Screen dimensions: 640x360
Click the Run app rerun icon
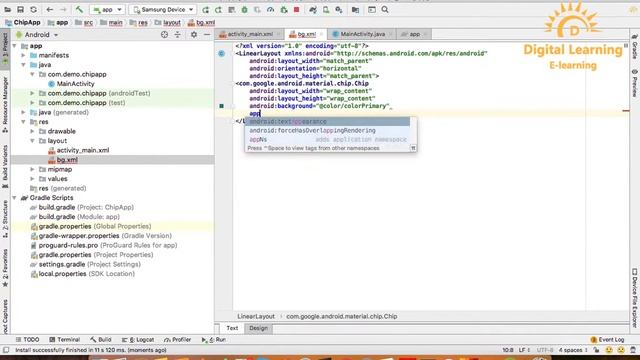[205, 9]
